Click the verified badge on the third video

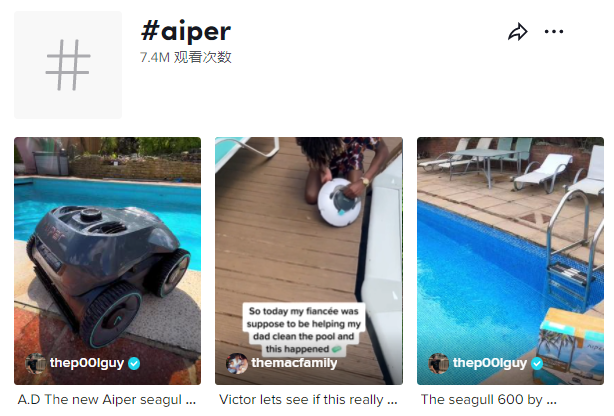point(537,364)
